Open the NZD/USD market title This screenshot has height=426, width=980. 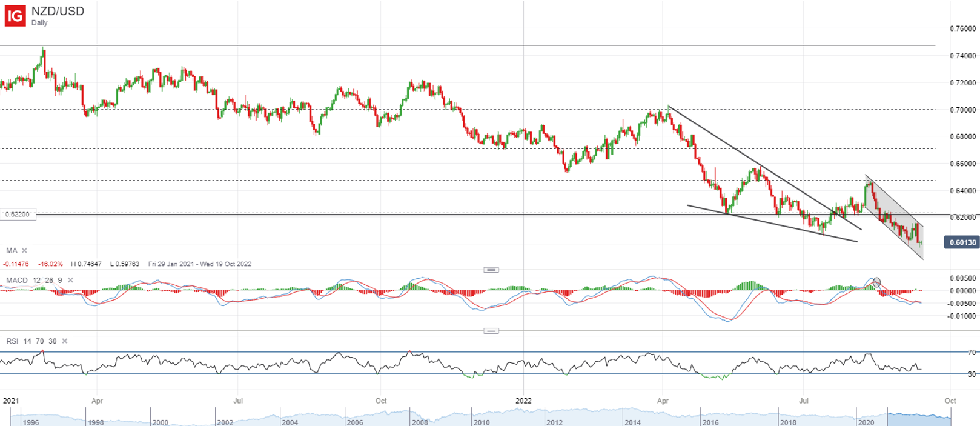tap(58, 12)
